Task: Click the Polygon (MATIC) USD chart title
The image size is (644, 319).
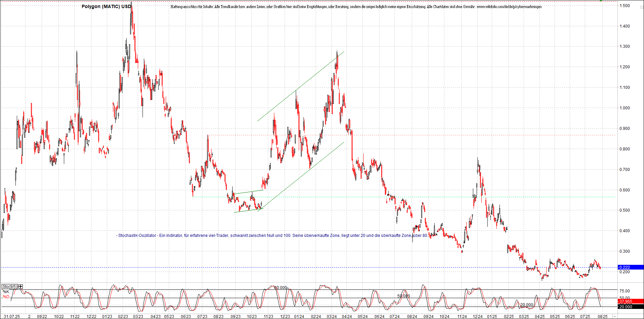Action: [x=106, y=6]
